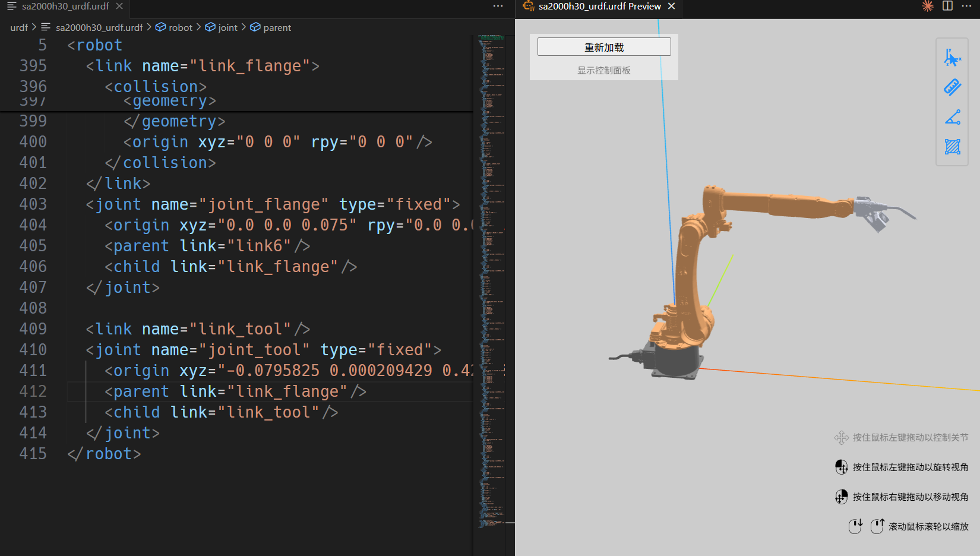
Task: Close the URDF Preview tab
Action: 672,6
